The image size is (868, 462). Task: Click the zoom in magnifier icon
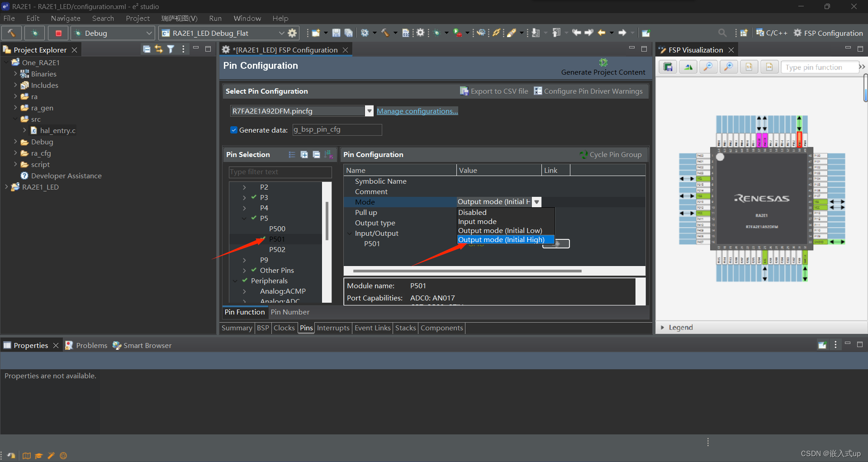tap(729, 67)
